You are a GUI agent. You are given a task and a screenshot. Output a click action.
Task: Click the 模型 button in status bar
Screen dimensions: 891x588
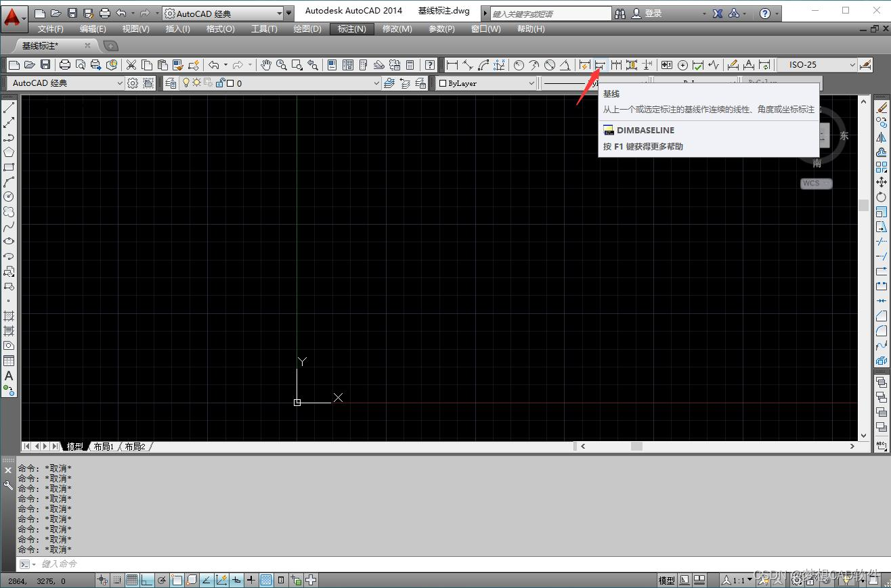pyautogui.click(x=666, y=580)
